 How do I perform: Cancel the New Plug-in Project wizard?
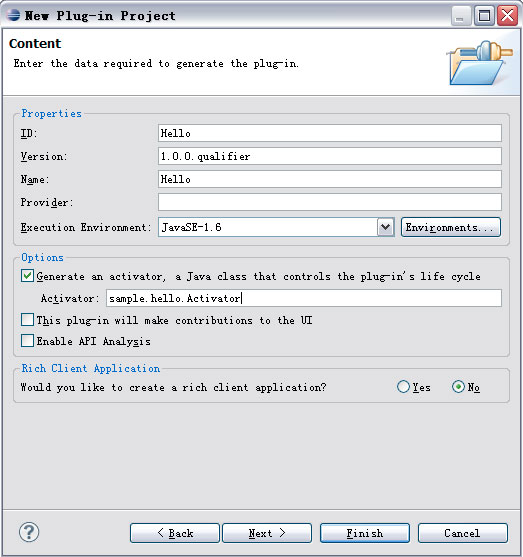pyautogui.click(x=463, y=533)
